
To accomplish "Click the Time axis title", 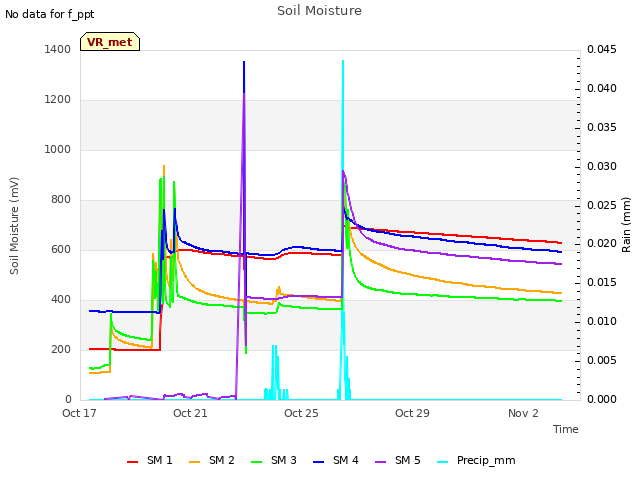I will 566,429.
